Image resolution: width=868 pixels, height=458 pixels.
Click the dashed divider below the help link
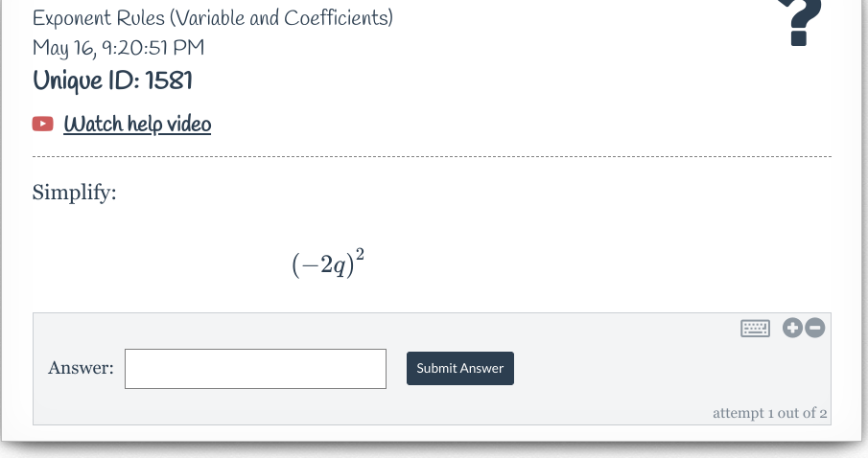pos(432,157)
